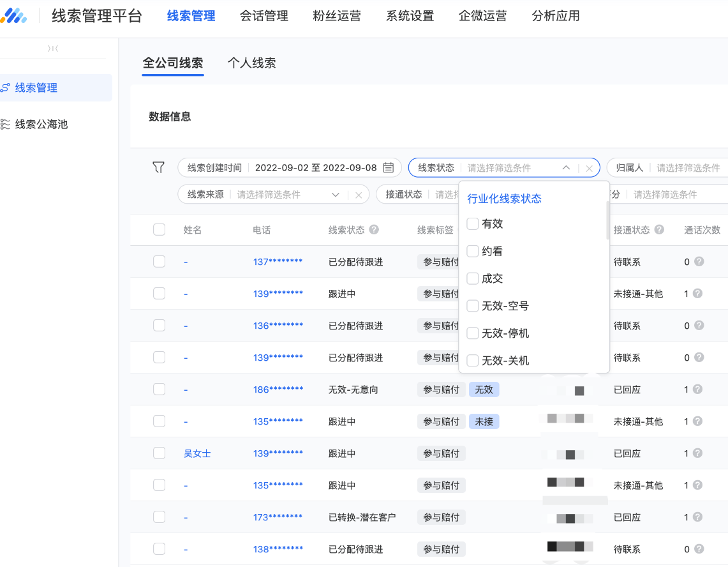Tick the 成交 checkbox in the dropdown
728x567 pixels.
[x=473, y=278]
